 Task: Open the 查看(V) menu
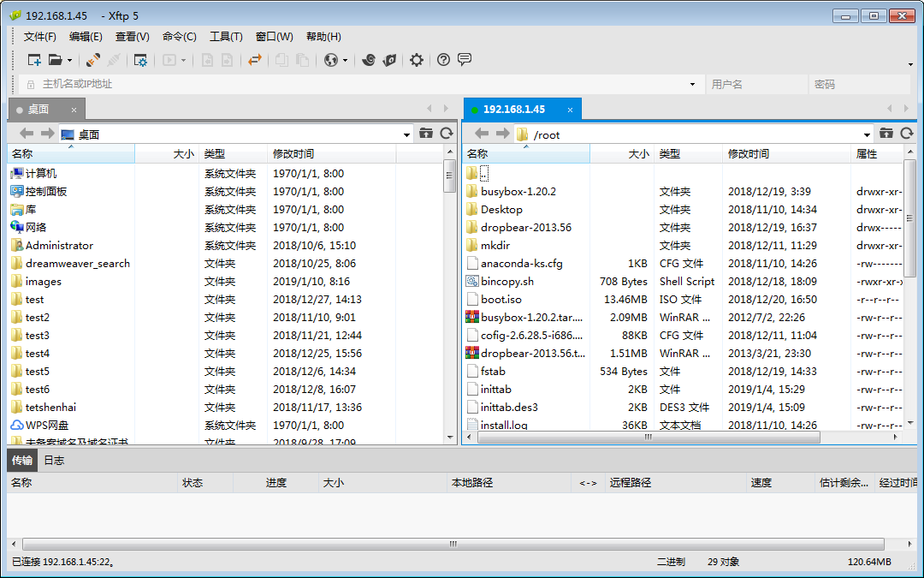click(x=132, y=37)
